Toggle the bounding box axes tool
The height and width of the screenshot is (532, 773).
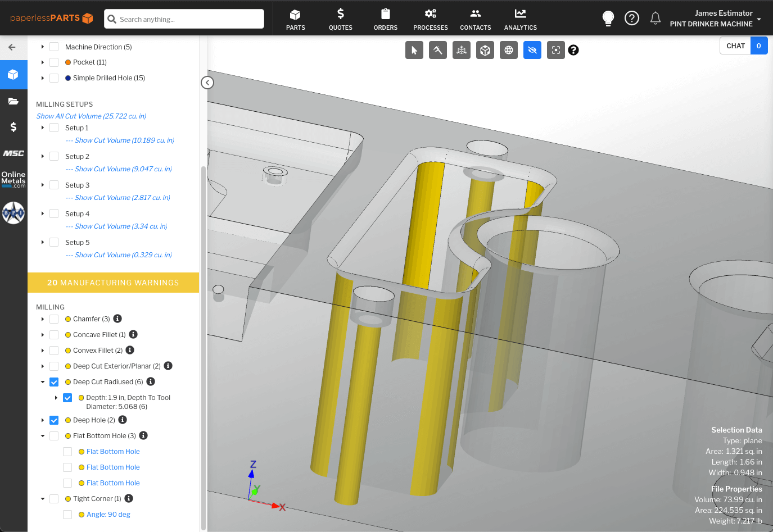coord(462,50)
